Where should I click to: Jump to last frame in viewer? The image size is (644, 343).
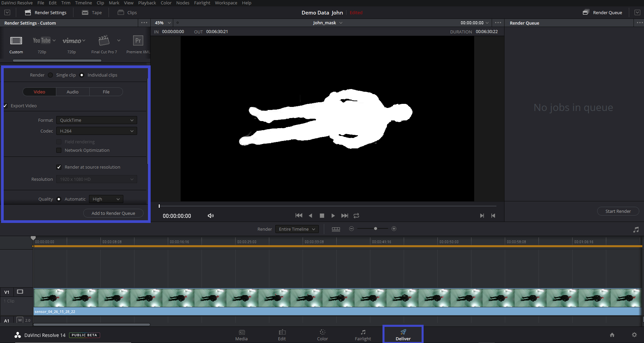pyautogui.click(x=344, y=216)
